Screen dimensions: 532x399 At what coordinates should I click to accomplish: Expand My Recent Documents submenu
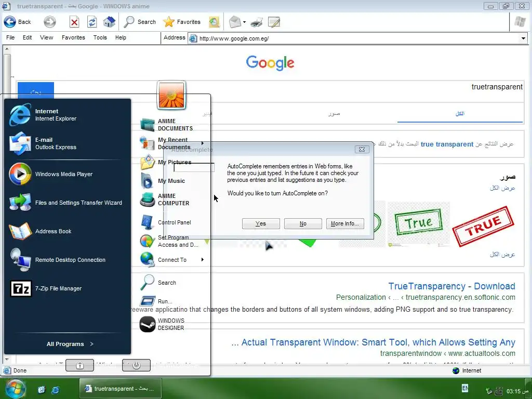click(172, 143)
